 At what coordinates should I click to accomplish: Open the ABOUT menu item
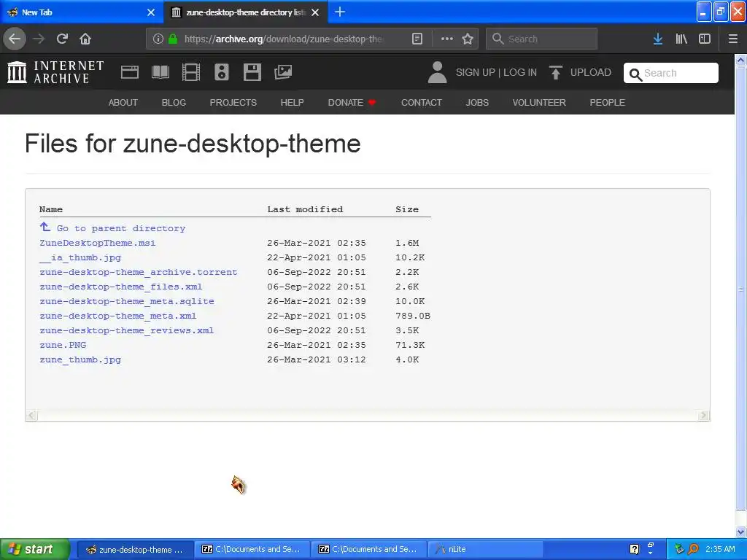[x=123, y=102]
